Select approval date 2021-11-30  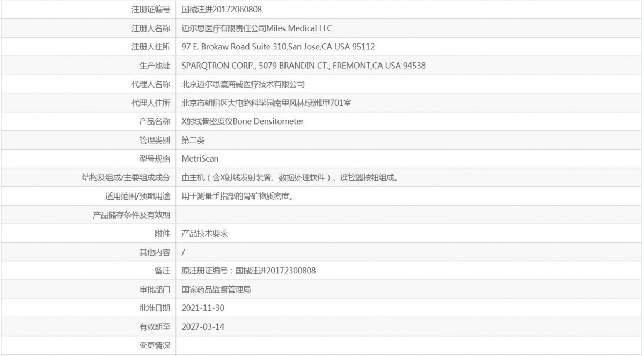[x=202, y=308]
